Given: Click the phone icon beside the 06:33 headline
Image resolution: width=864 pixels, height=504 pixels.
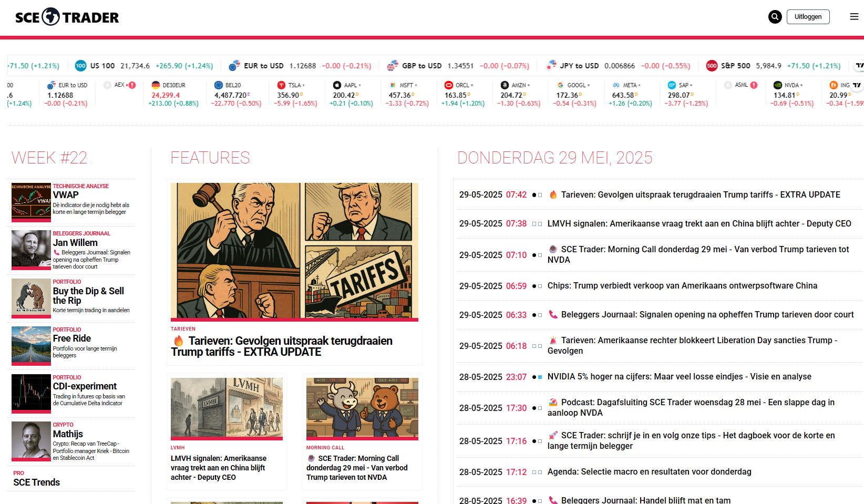Looking at the screenshot, I should pyautogui.click(x=553, y=314).
